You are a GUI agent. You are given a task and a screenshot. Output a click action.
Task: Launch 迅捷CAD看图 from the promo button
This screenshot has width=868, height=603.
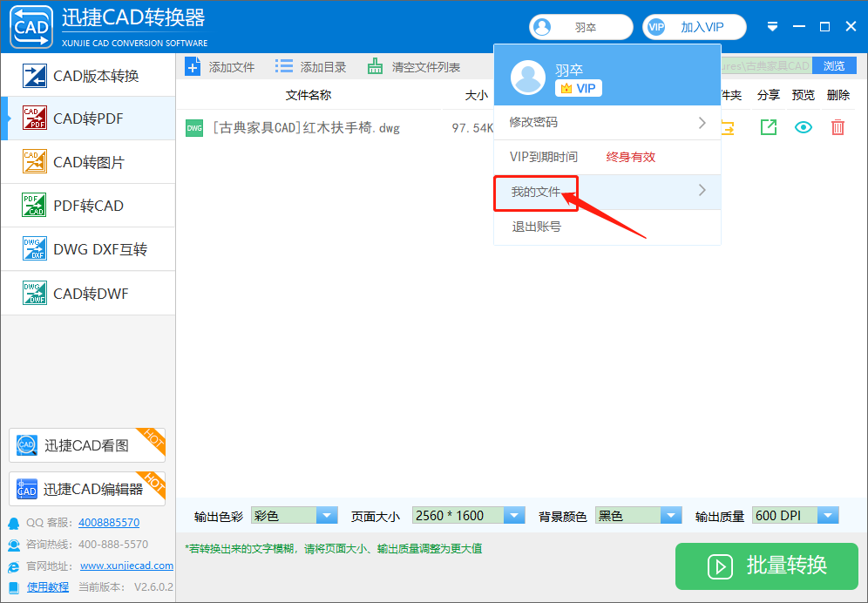click(x=87, y=445)
